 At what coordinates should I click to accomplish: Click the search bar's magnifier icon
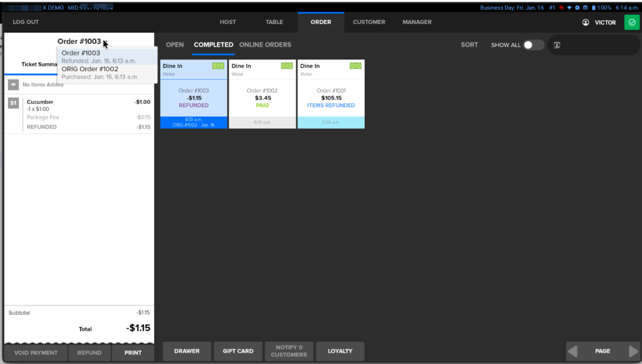point(556,45)
